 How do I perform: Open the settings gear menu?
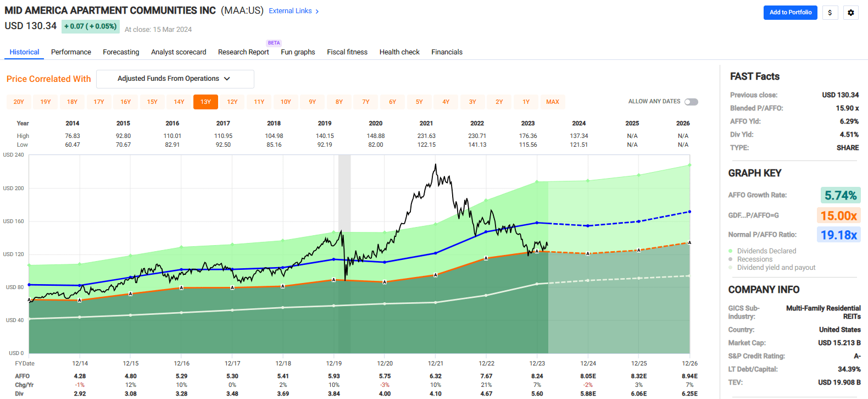tap(851, 13)
